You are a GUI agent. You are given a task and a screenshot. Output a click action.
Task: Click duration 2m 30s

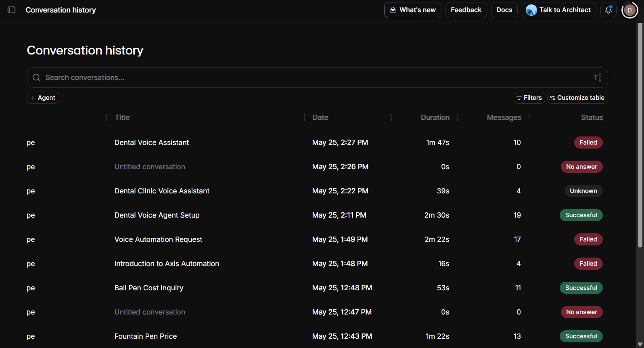437,215
